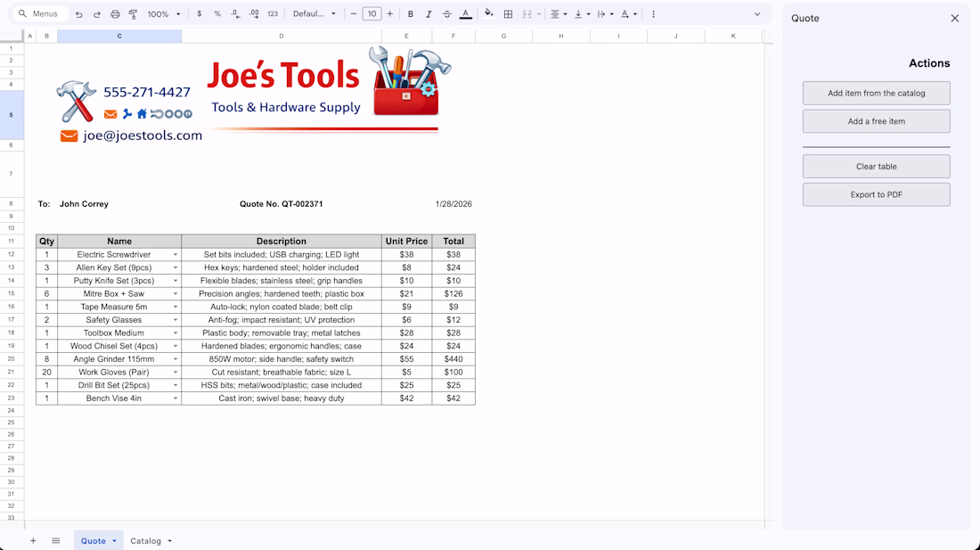The image size is (980, 550).
Task: Select column C header
Action: 119,37
